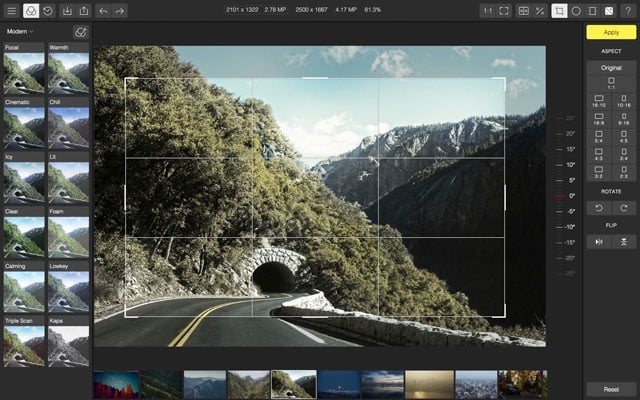Apply the Focal filter
This screenshot has height=400, width=640.
coord(24,69)
